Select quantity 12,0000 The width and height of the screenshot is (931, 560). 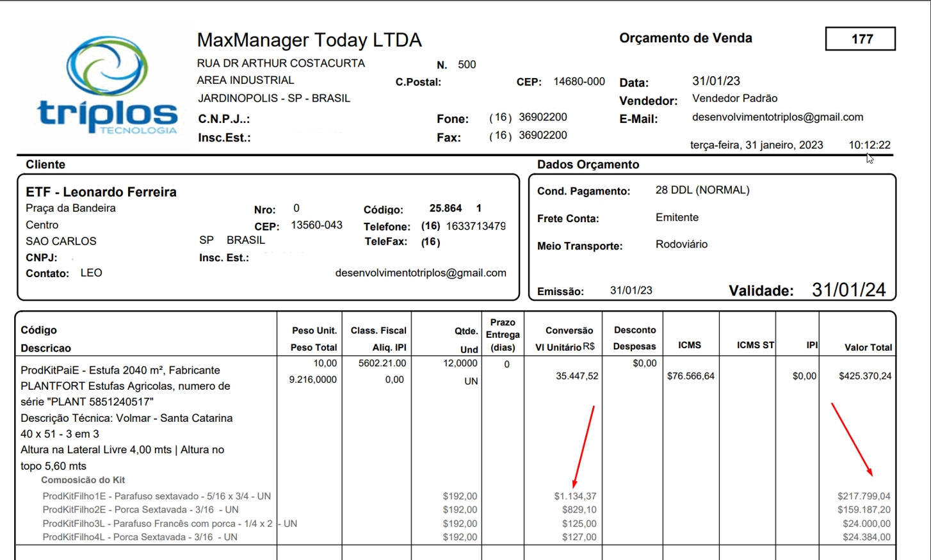coord(460,364)
